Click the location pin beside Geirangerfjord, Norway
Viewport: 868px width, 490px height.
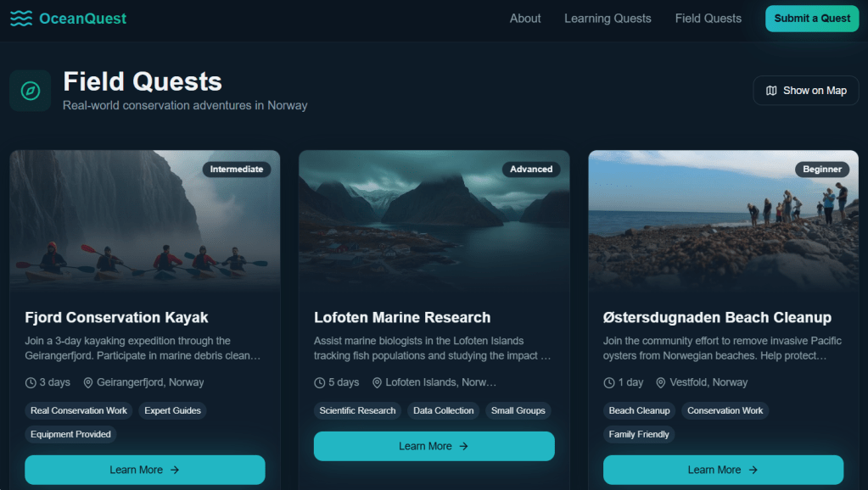coord(88,382)
